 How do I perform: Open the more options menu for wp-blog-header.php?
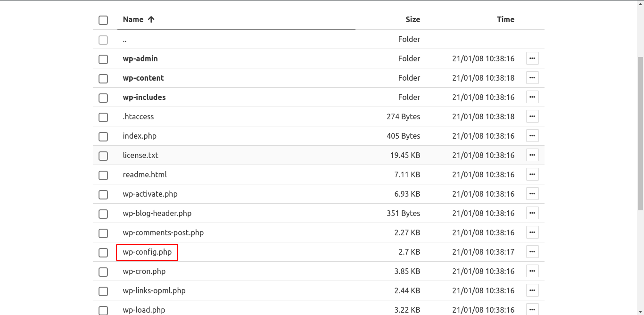tap(532, 213)
